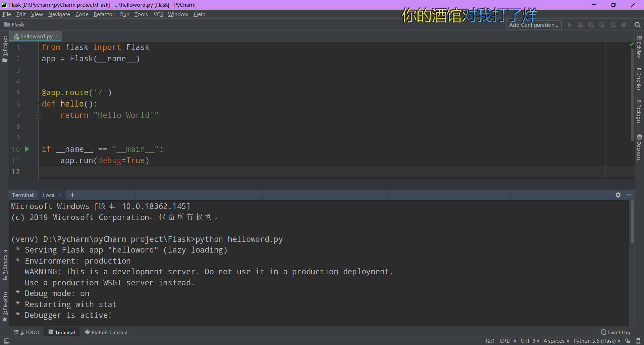Click the Hector inspector icon in status bar
Image resolution: width=644 pixels, height=345 pixels.
coord(638,341)
